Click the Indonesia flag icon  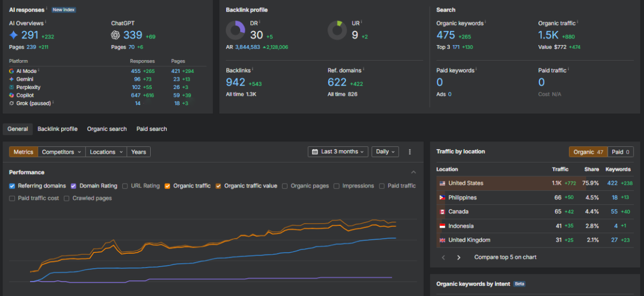coord(442,226)
